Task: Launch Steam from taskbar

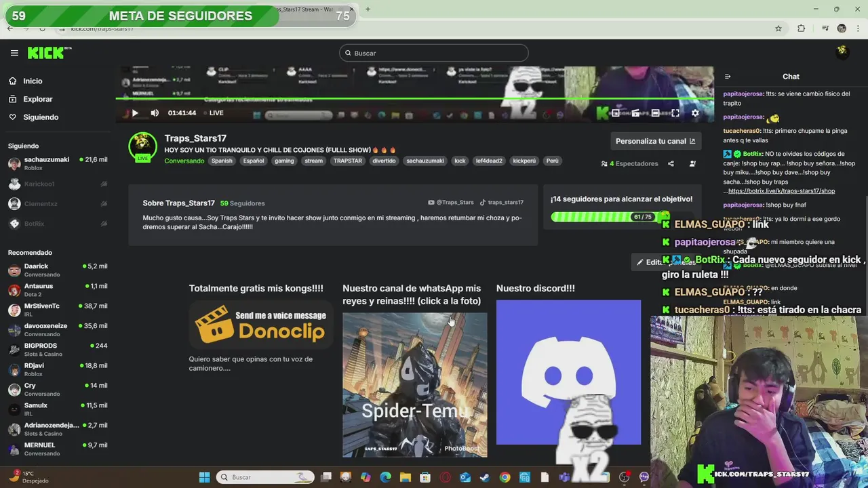Action: pyautogui.click(x=485, y=477)
